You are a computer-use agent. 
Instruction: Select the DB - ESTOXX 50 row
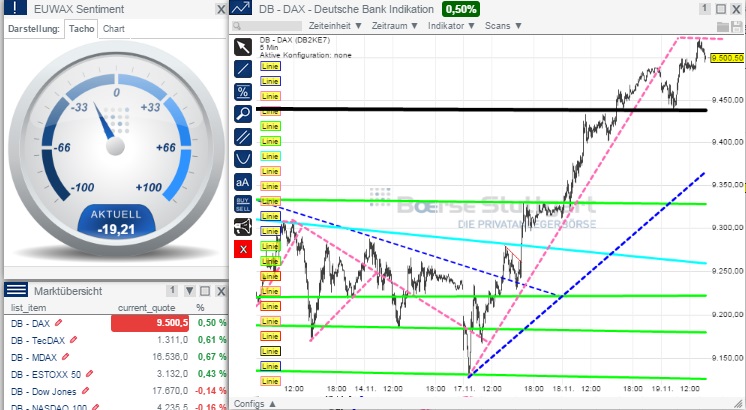(x=116, y=374)
